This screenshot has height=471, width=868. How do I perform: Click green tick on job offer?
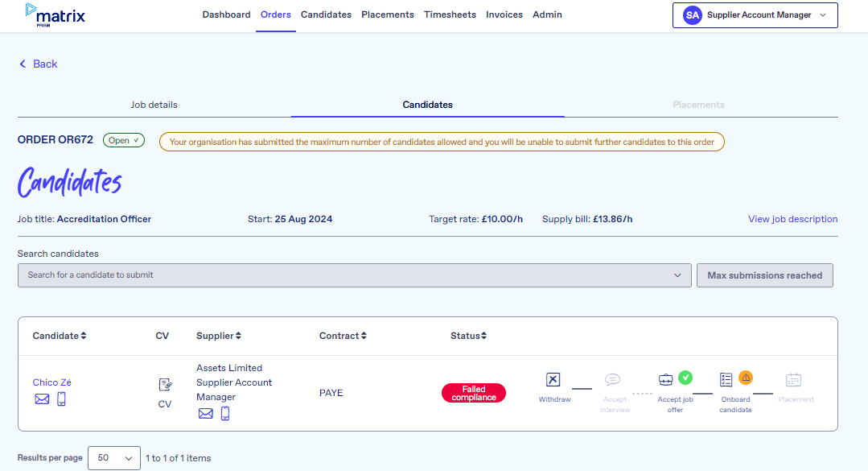point(685,378)
